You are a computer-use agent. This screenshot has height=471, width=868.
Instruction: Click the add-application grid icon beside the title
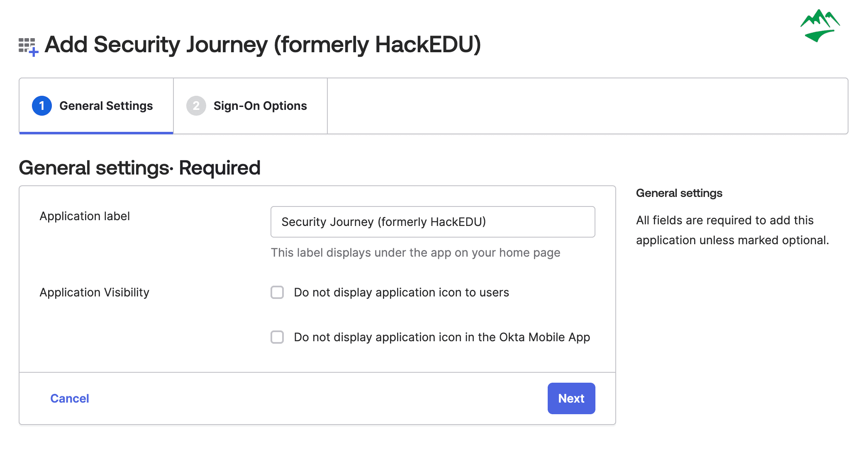pyautogui.click(x=28, y=46)
